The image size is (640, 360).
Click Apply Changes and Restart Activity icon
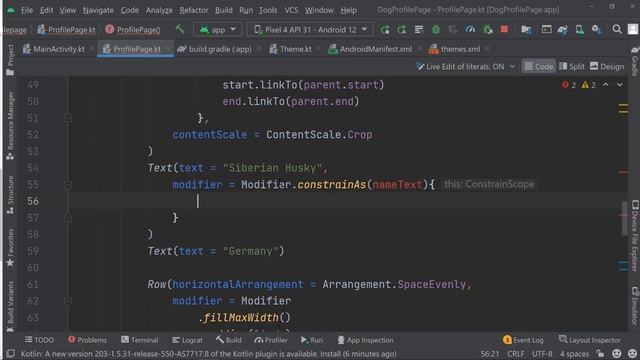(402, 29)
